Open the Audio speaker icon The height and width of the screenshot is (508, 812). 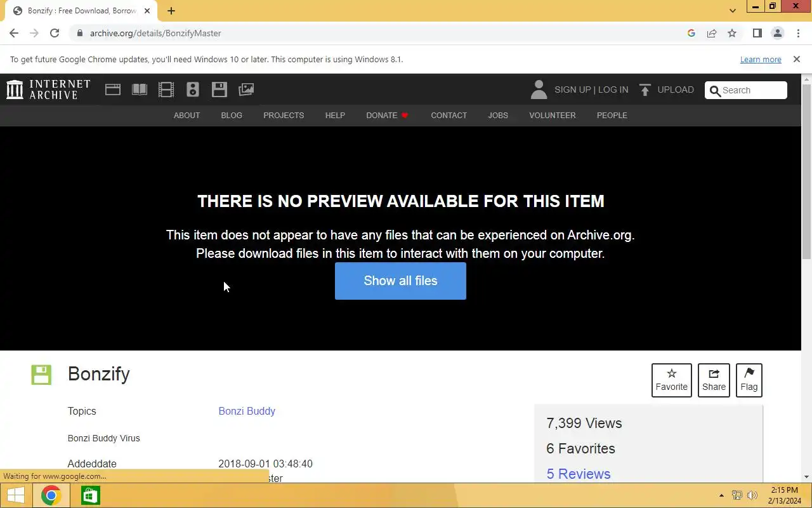193,90
